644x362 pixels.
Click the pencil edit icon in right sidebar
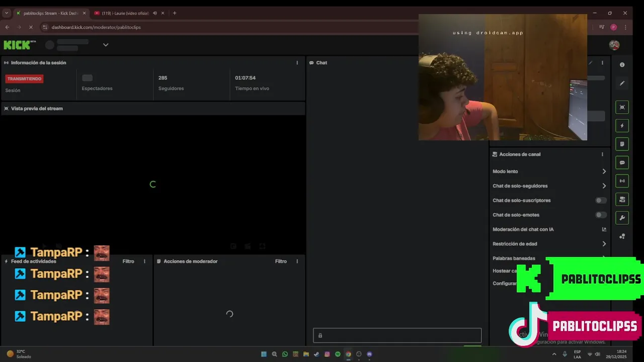click(622, 83)
